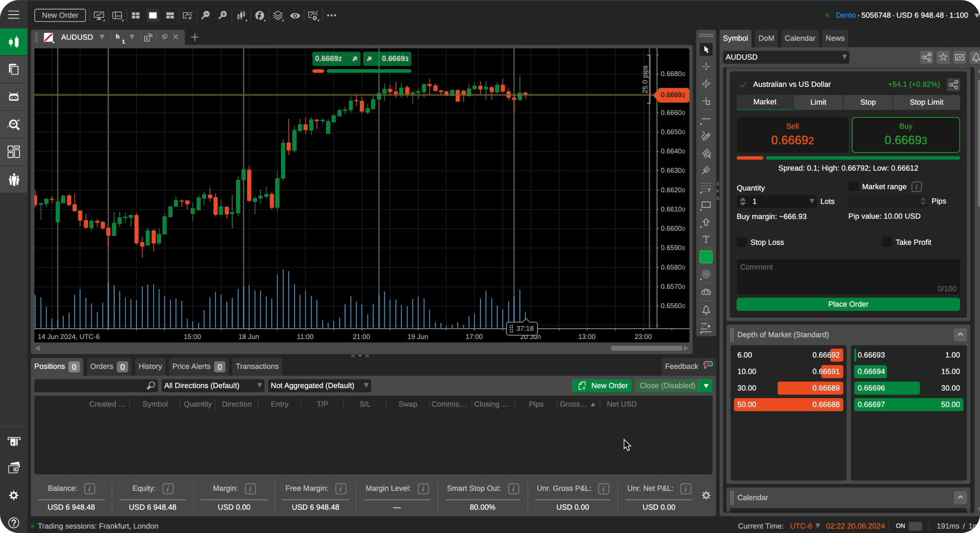Click the green Place Order button
The width and height of the screenshot is (980, 533).
(x=848, y=304)
